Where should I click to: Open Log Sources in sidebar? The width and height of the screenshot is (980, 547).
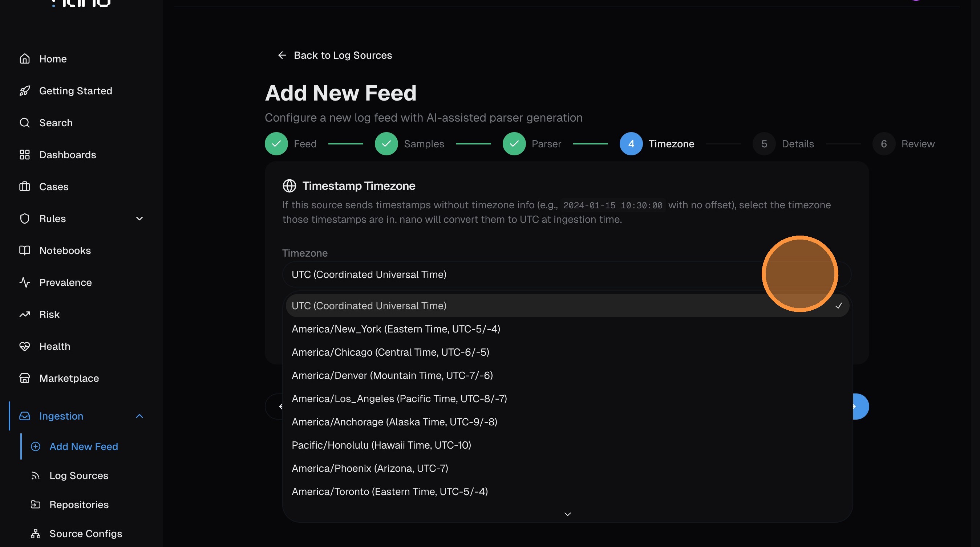[x=79, y=475]
